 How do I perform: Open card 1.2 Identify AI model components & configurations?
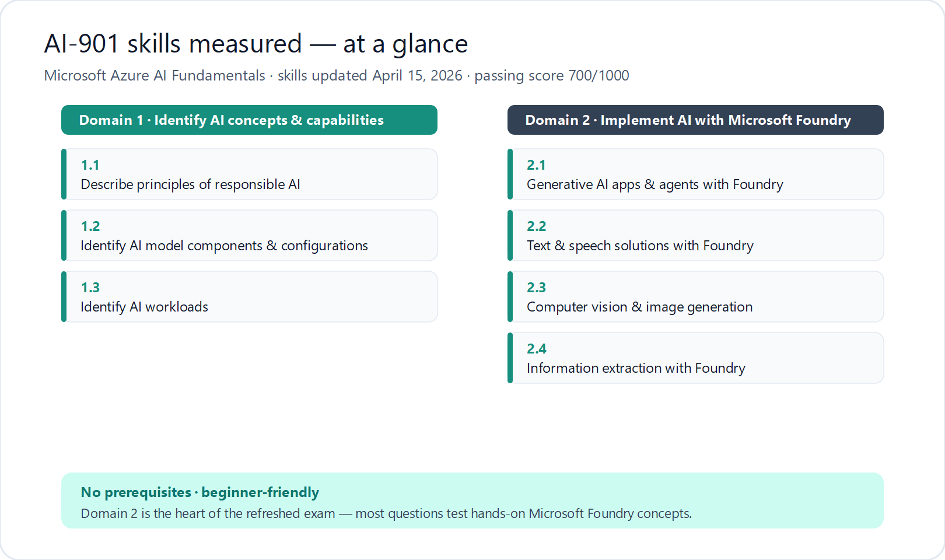pos(249,235)
